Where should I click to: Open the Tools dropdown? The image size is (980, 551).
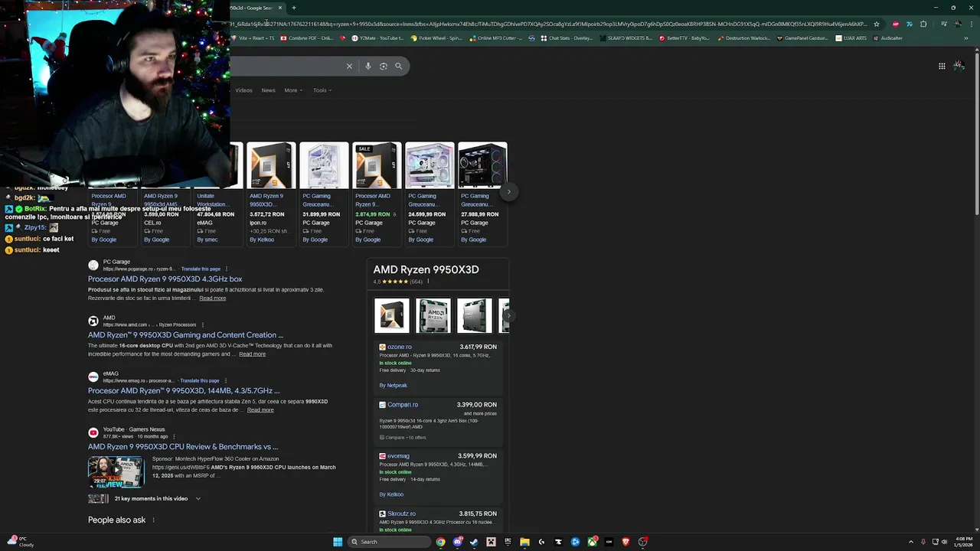click(322, 90)
